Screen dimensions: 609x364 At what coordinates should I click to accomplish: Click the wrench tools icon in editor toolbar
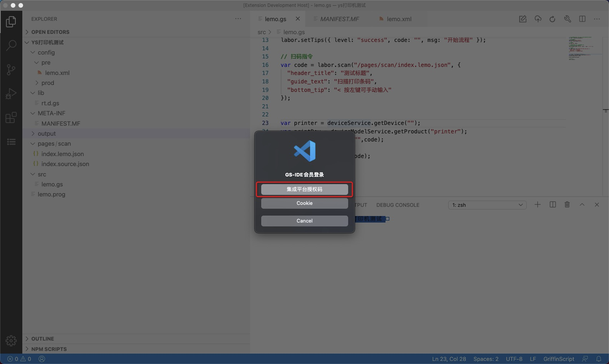[x=567, y=19]
